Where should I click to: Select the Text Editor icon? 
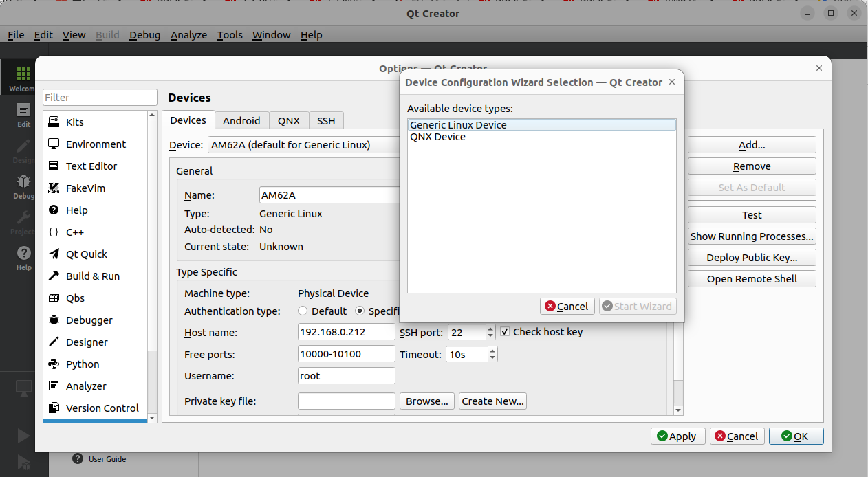pos(54,166)
